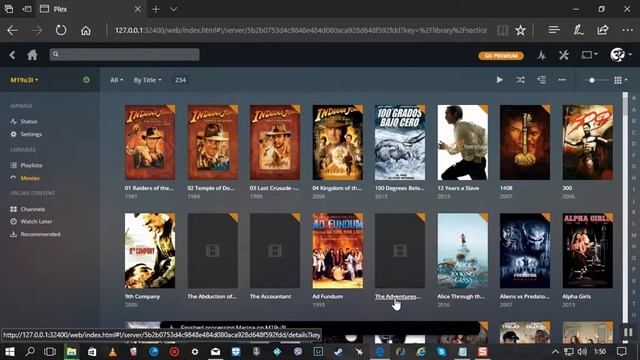Open 12 Years a Slave poster
Viewport: 640px width, 360px height.
(462, 142)
